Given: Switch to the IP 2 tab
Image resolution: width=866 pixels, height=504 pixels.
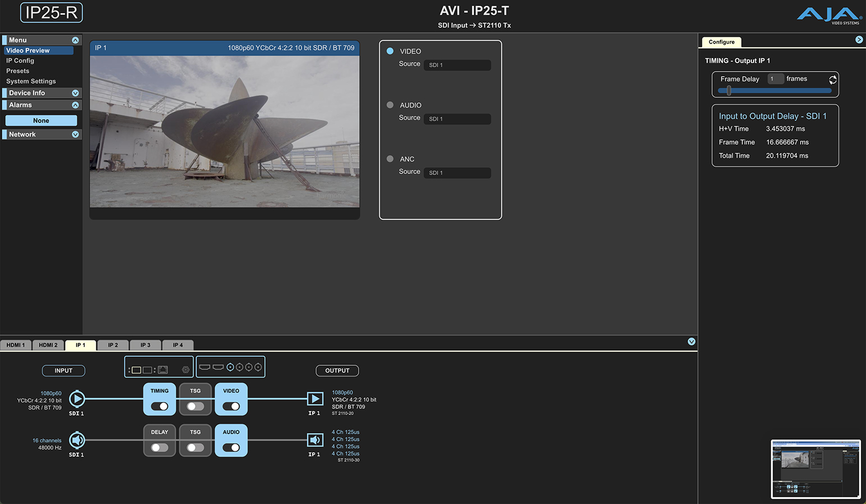Looking at the screenshot, I should click(x=113, y=345).
